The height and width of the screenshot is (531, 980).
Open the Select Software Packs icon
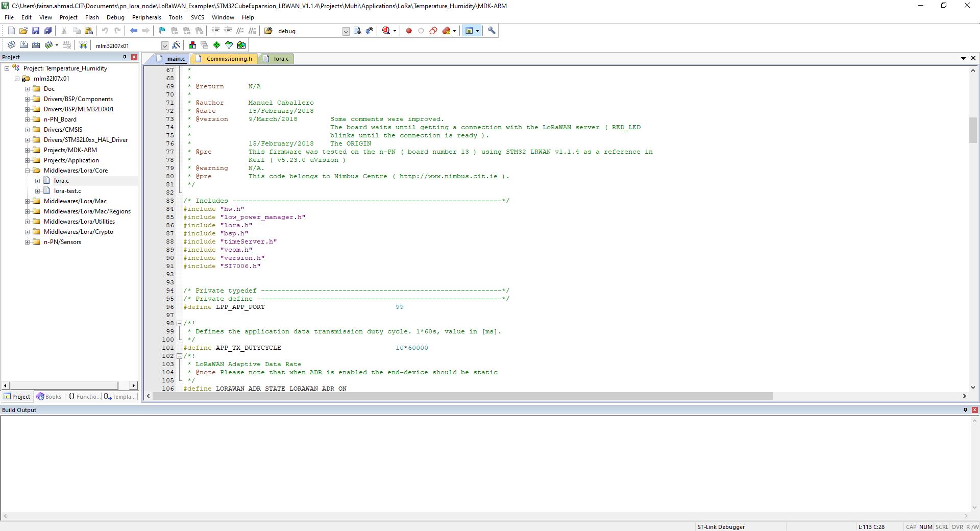[x=229, y=45]
